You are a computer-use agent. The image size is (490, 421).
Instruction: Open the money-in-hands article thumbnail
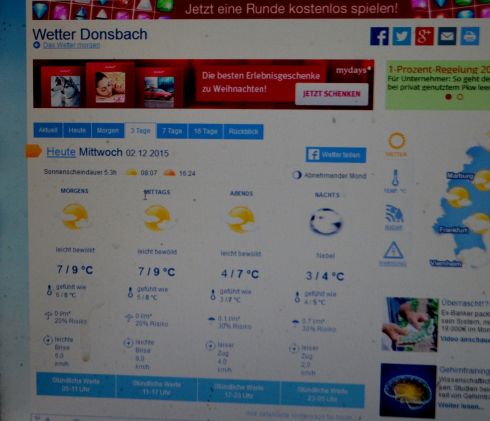point(410,324)
